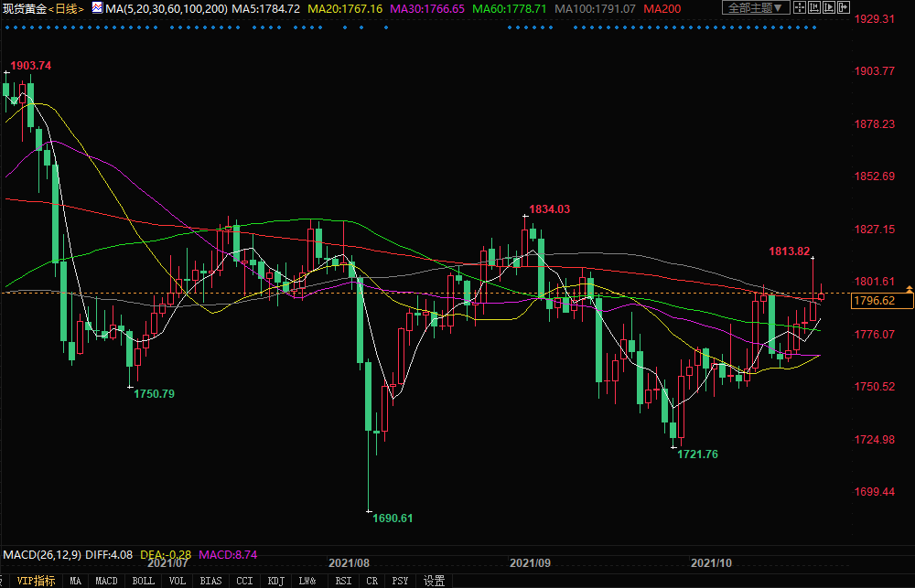This screenshot has height=588, width=915.
Task: Click the MA indicator icon beside 日线
Action: pos(96,8)
